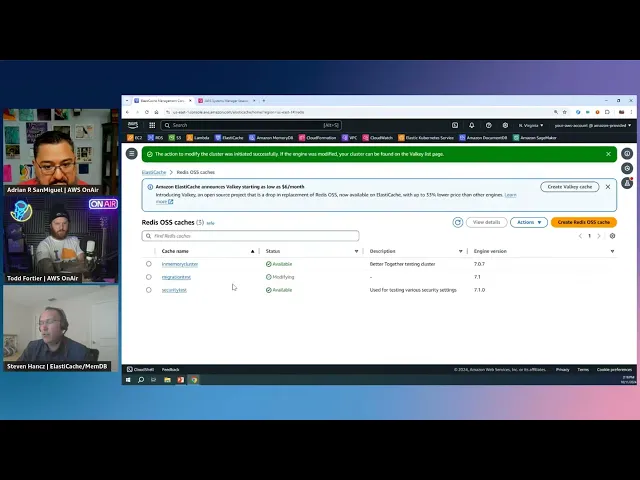The width and height of the screenshot is (640, 480).
Task: Reload the browser page
Action: coord(147,112)
